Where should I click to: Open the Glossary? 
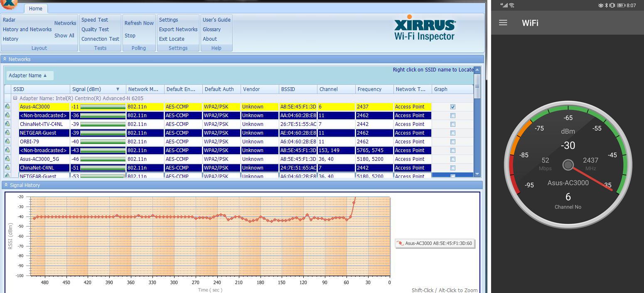pos(211,30)
